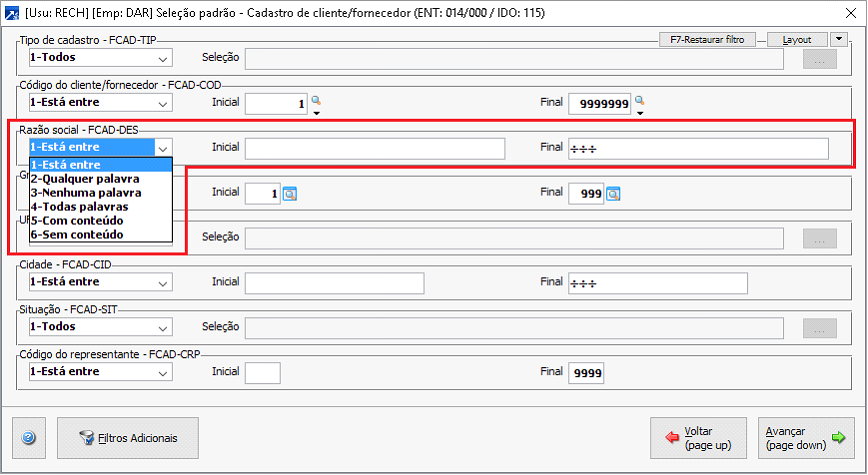This screenshot has height=475, width=868.
Task: Click the Situação Seleção field
Action: point(514,328)
